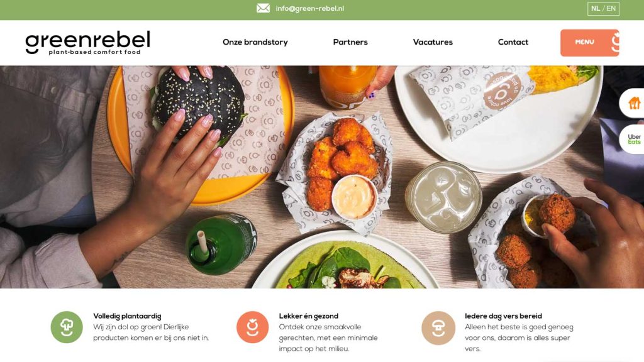Click the green plant-based circle icon

tap(67, 327)
